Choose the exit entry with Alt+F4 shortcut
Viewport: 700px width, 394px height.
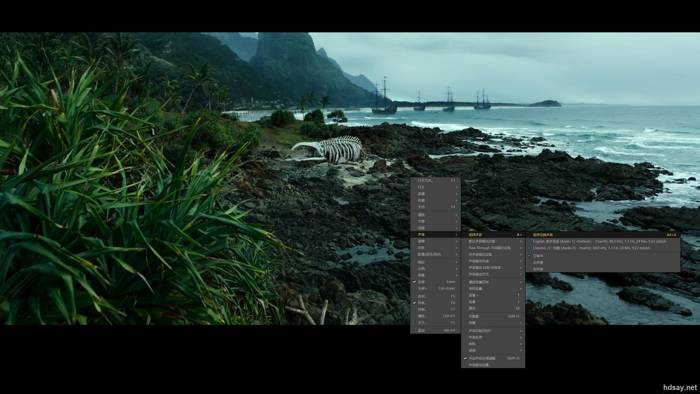click(435, 331)
